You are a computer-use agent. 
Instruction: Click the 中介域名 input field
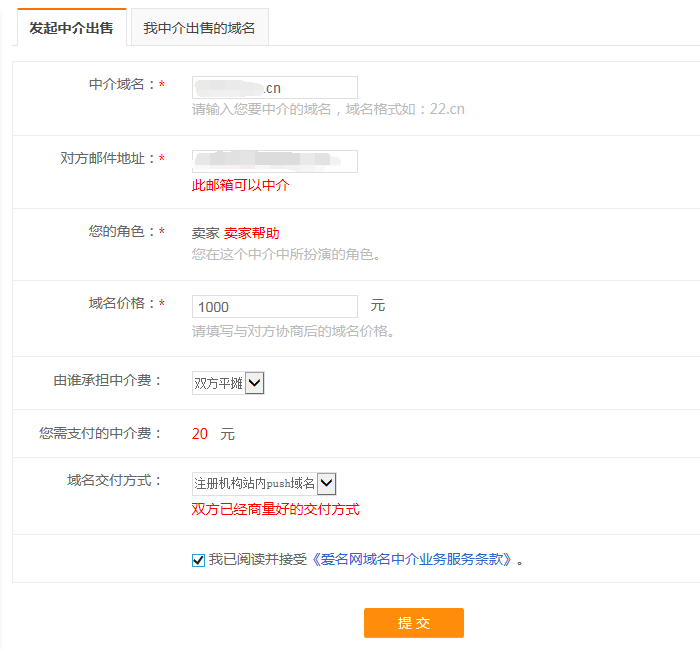(x=274, y=88)
